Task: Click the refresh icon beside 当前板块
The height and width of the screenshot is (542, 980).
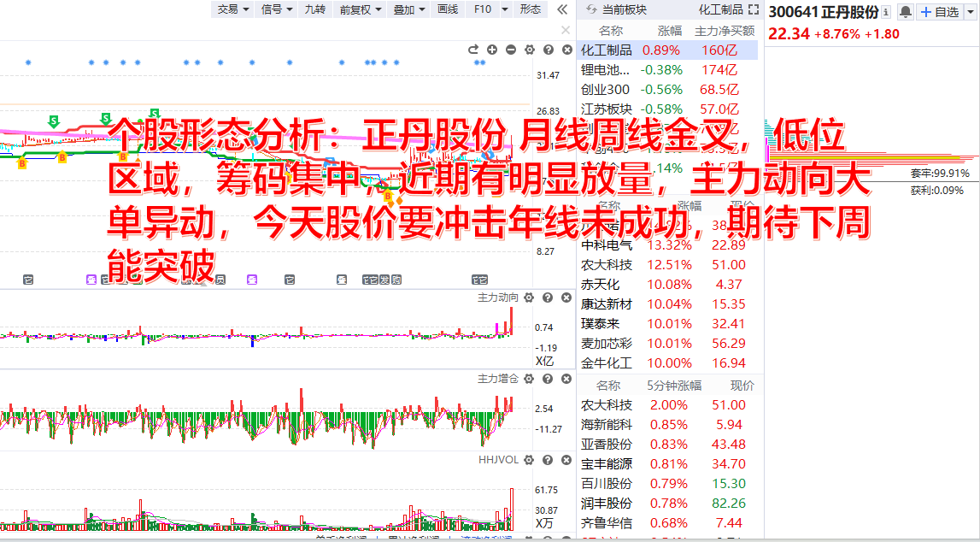Action: (x=590, y=9)
